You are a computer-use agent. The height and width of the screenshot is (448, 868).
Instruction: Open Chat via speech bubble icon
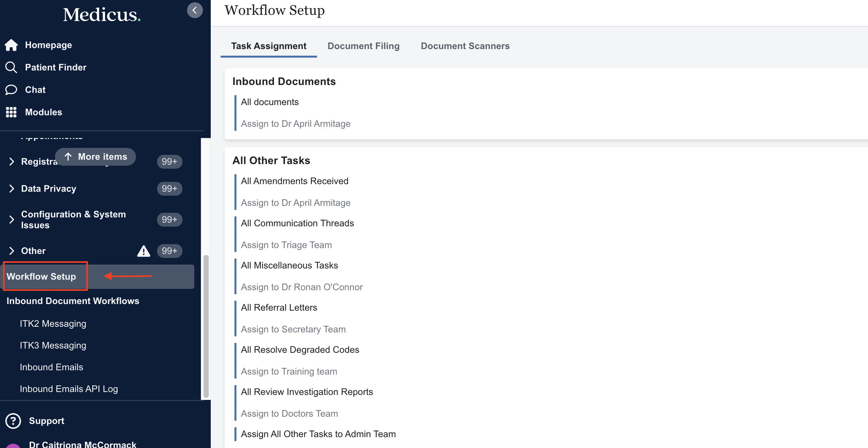(x=11, y=90)
